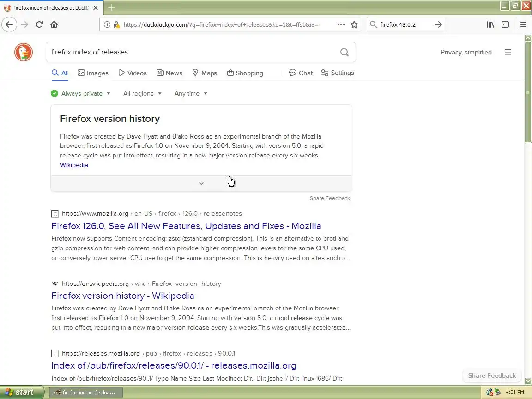Open DuckDuckGo Chat
The height and width of the screenshot is (399, 532).
(x=301, y=73)
